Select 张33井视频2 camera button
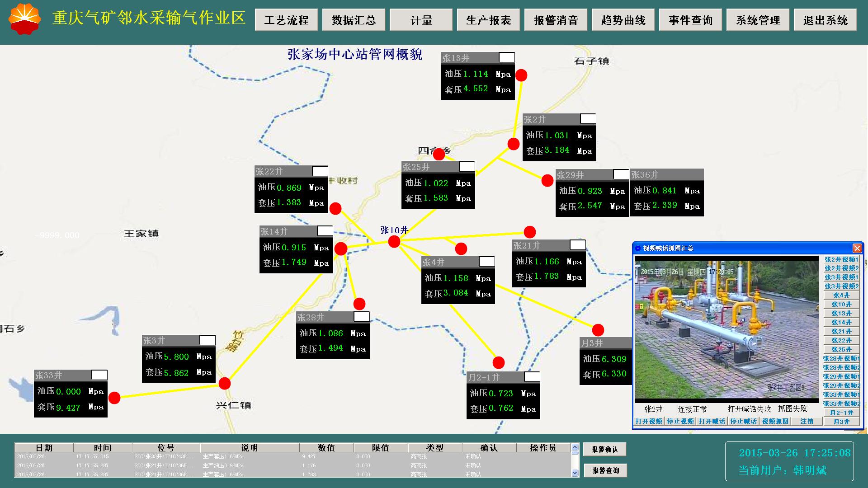Screen dimensions: 868x488 tap(841, 404)
